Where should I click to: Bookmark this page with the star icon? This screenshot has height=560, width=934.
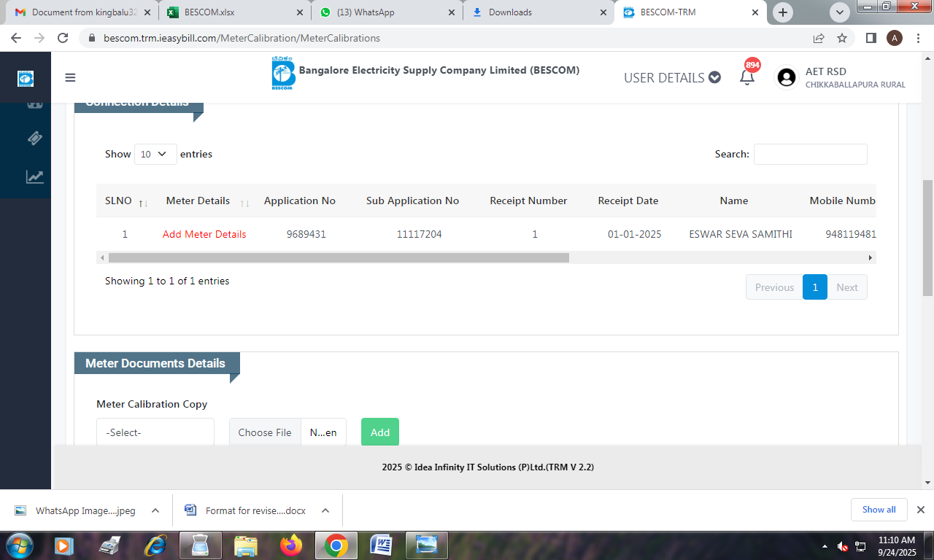click(842, 38)
